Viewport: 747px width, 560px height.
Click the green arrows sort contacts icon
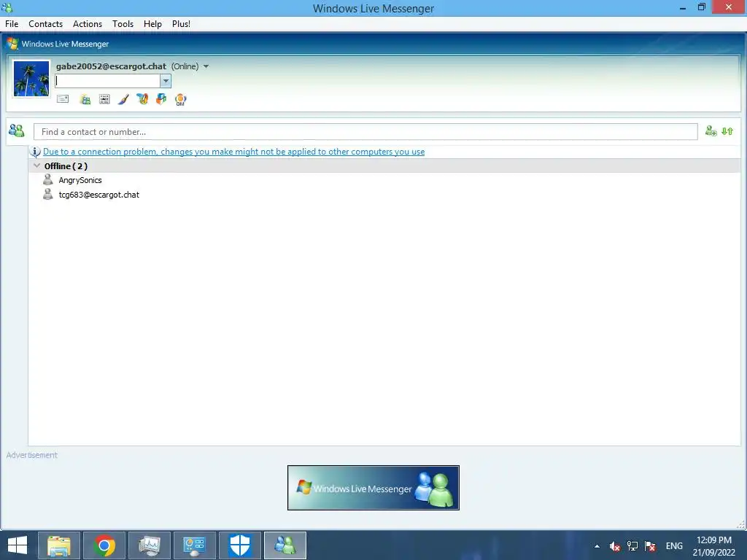(x=727, y=131)
